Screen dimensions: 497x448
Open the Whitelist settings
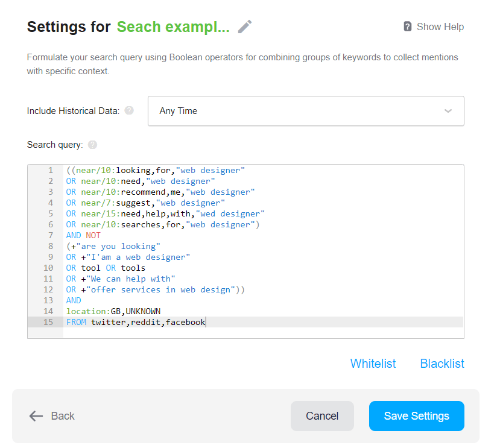click(373, 364)
